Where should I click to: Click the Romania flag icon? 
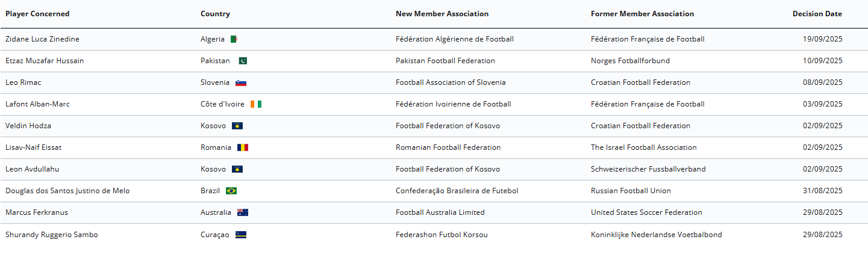[242, 147]
